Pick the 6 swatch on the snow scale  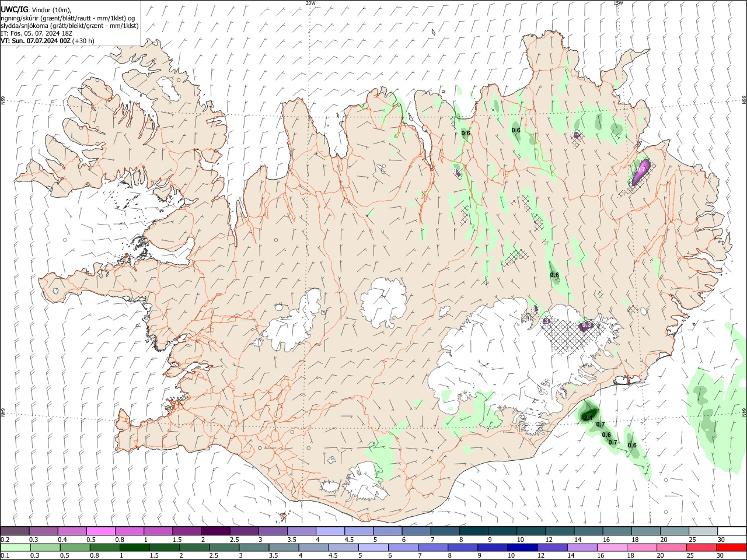click(x=417, y=531)
